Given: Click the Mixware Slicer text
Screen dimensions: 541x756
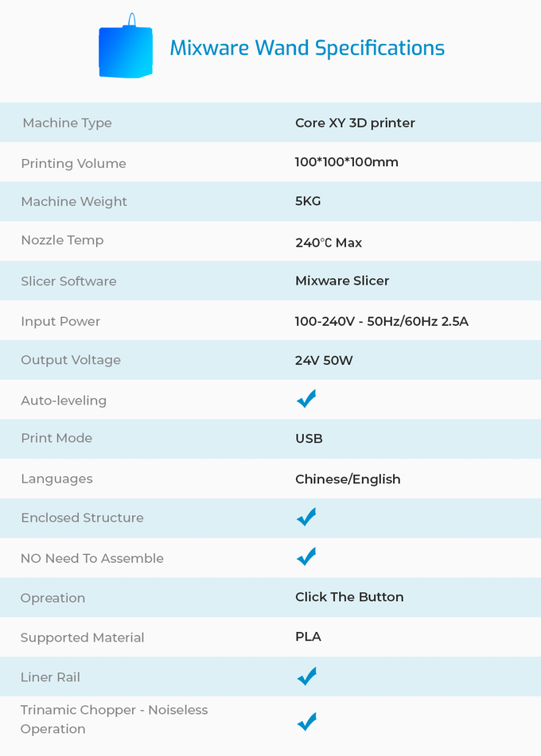Looking at the screenshot, I should [342, 281].
